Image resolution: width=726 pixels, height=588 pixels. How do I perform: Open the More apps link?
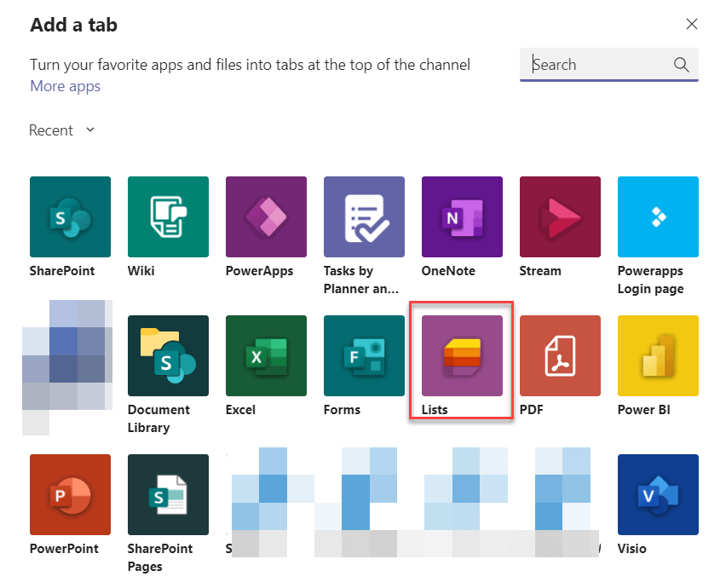tap(66, 86)
